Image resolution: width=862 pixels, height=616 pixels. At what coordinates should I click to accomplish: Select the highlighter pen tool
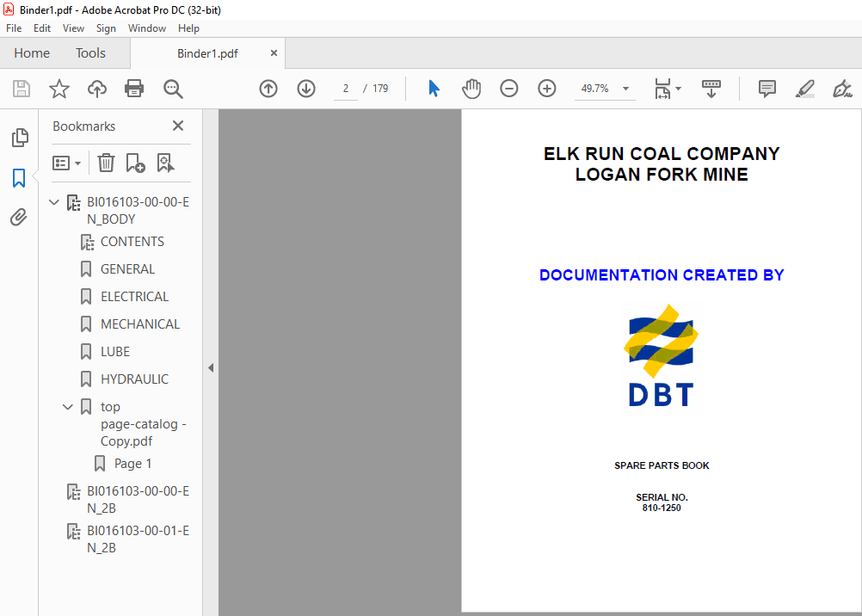(x=805, y=89)
